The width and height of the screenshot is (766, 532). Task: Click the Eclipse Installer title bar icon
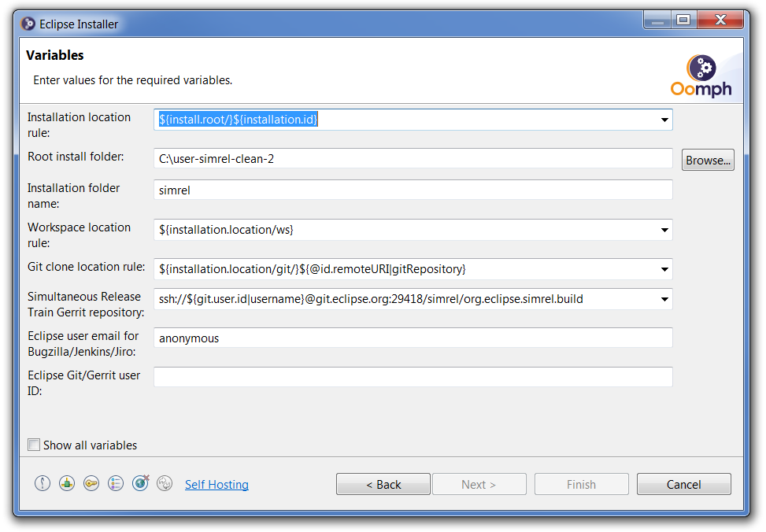coord(28,24)
